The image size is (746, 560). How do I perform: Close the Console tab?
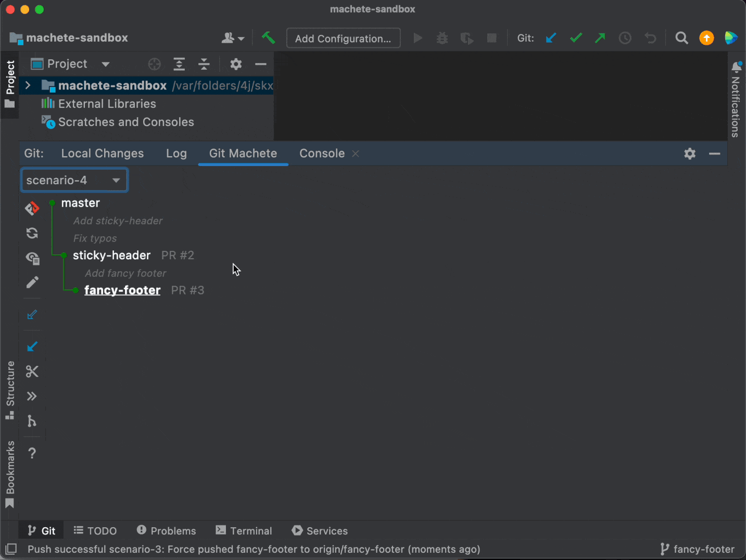(x=356, y=154)
